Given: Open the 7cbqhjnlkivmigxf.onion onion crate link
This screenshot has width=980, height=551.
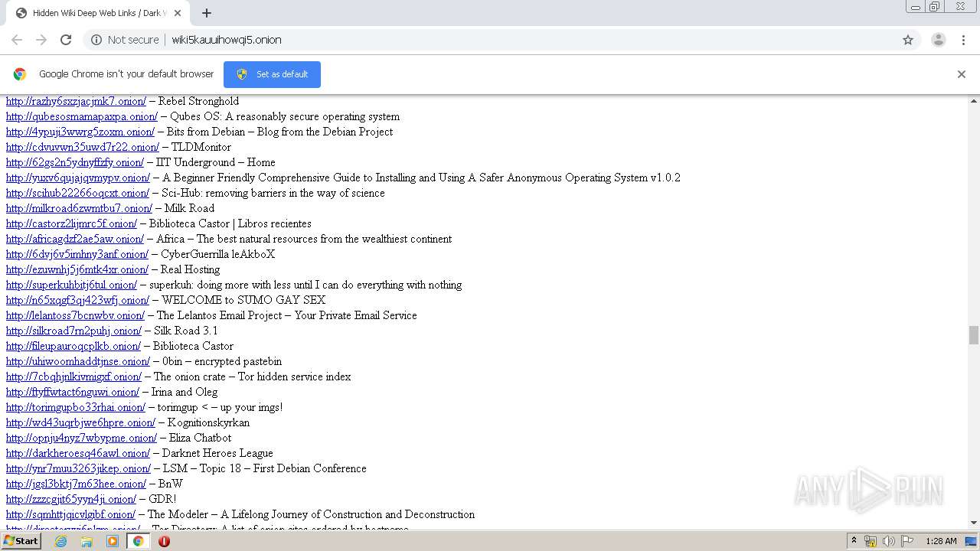Looking at the screenshot, I should (73, 377).
